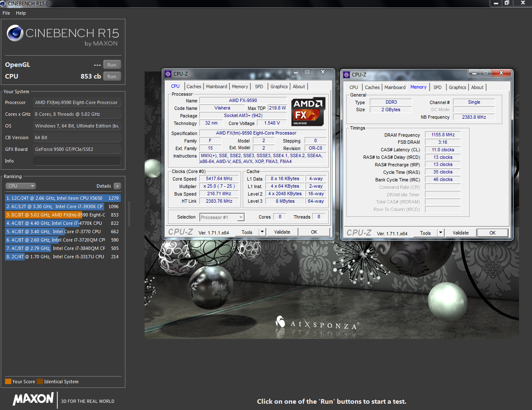Select highlighted AMD FX-9590 ranking row
The image size is (532, 410).
[x=63, y=215]
